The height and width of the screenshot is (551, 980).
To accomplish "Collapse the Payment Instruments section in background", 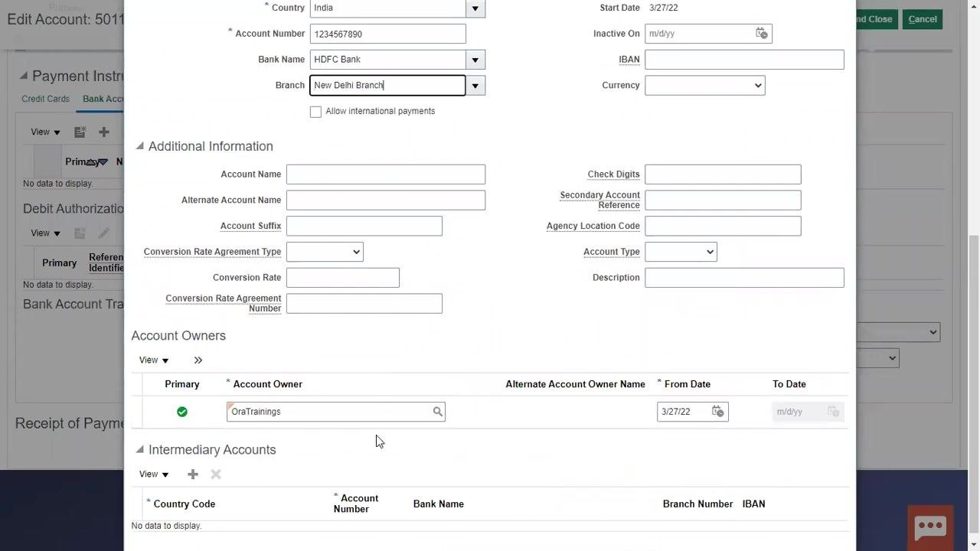I will tap(23, 76).
